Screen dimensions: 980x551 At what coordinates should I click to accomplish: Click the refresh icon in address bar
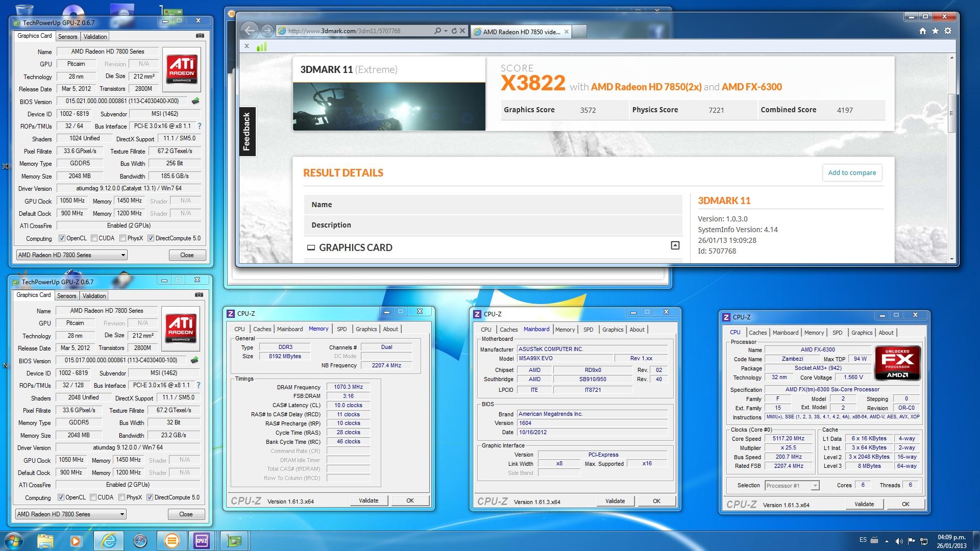454,31
